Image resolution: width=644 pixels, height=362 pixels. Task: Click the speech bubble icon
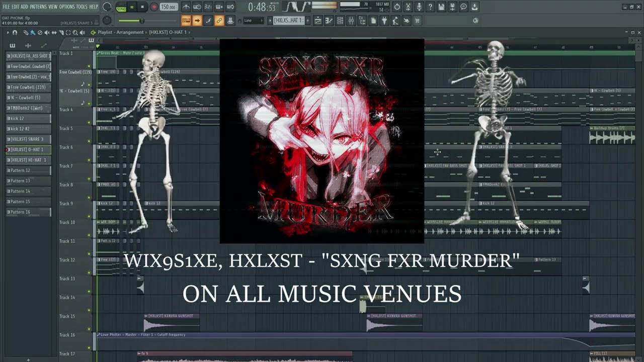(x=463, y=7)
